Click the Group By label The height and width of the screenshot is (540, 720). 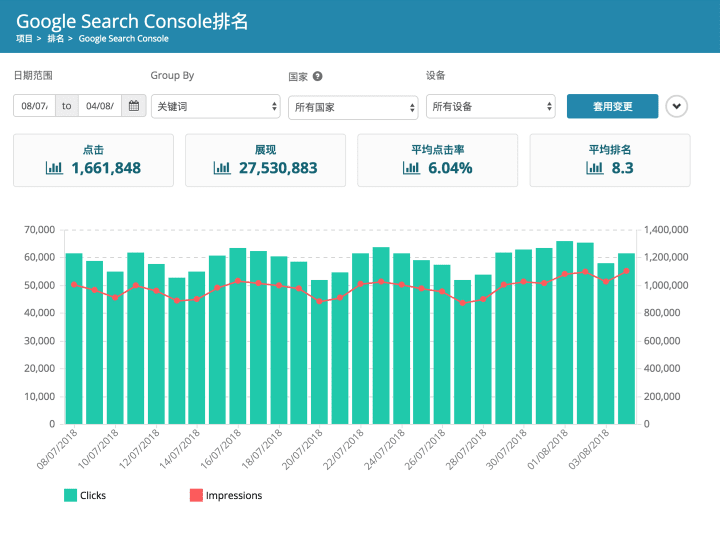172,75
